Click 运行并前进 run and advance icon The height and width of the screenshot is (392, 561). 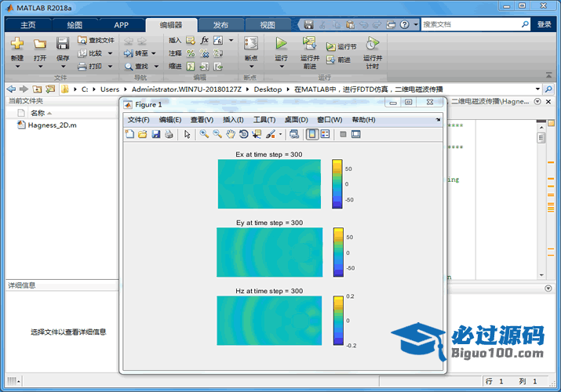click(309, 43)
